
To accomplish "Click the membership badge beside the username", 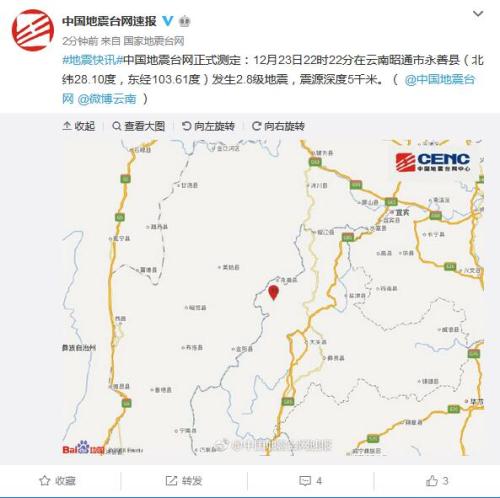I will tap(185, 22).
